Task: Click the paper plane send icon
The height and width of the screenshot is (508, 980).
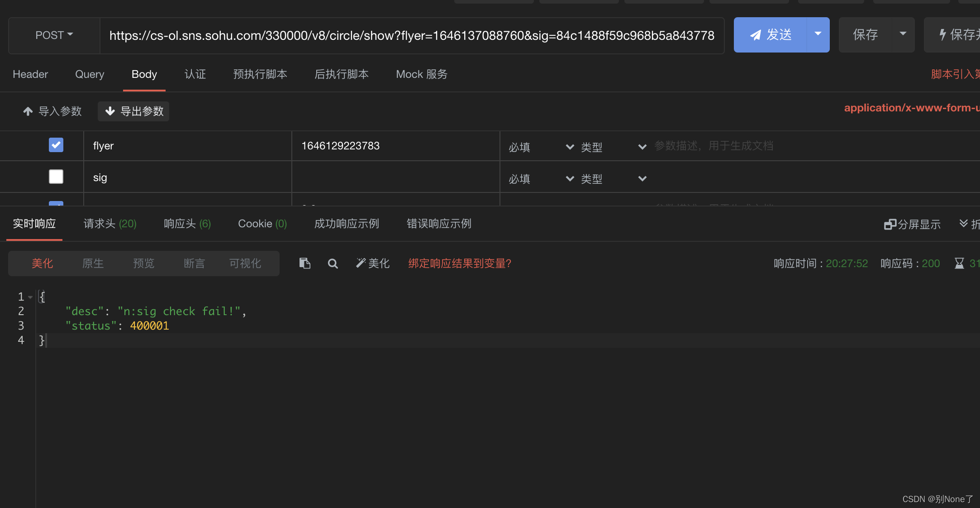Action: pos(755,34)
